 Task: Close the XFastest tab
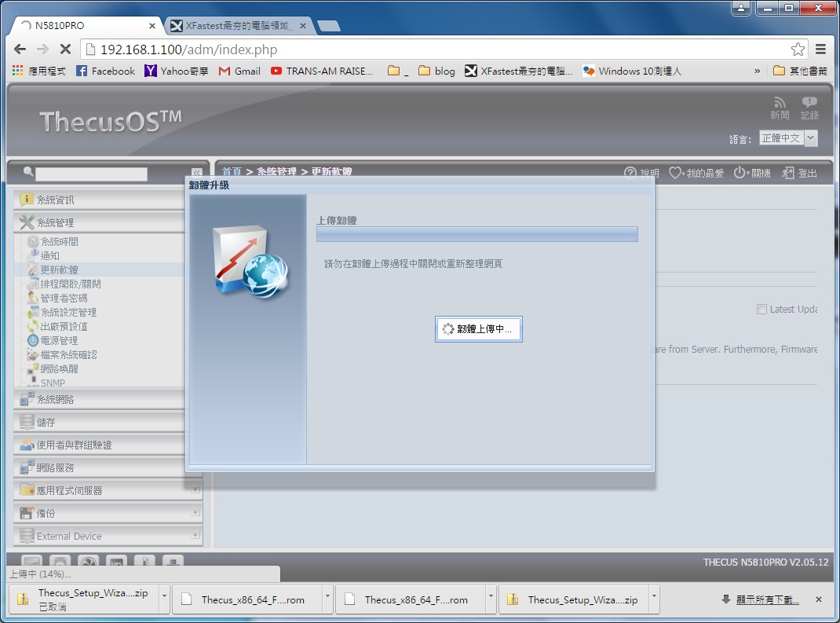pyautogui.click(x=303, y=25)
